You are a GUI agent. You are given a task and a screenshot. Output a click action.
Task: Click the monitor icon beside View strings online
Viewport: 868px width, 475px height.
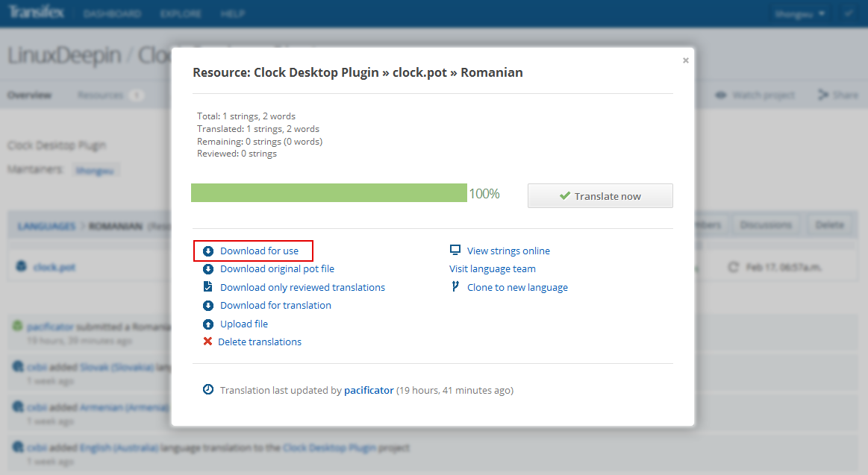pos(455,251)
